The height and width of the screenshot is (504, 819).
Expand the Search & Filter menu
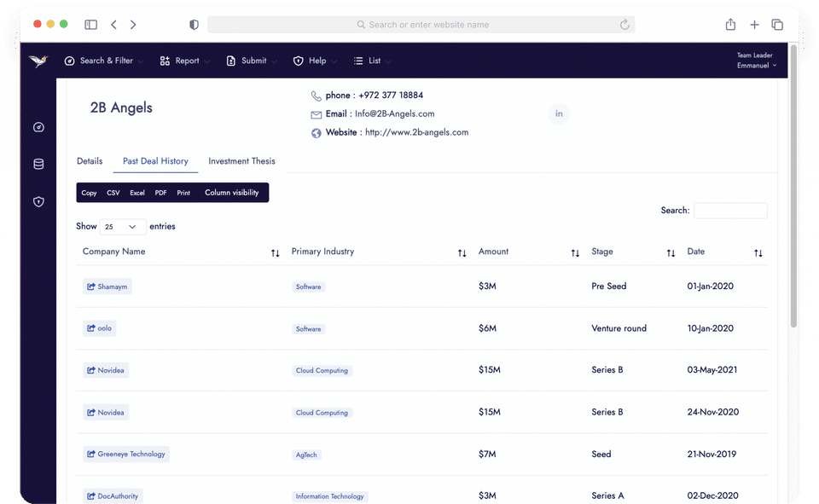click(x=104, y=61)
